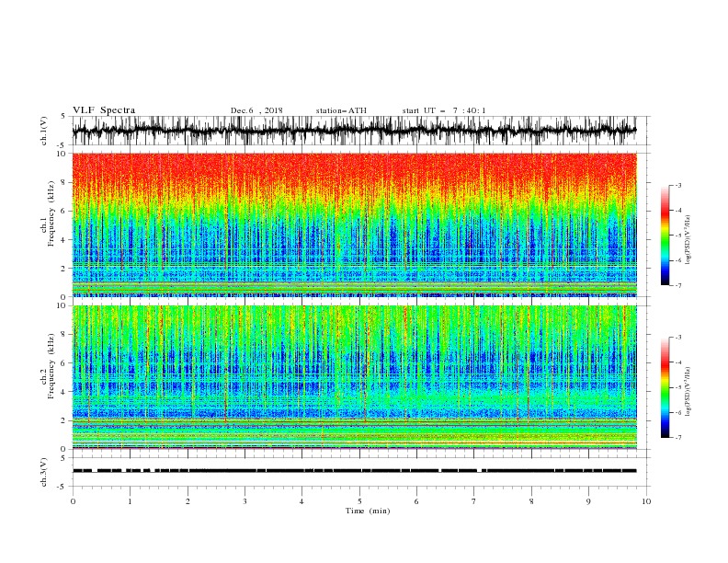Click the "4" kHz tick on ch.2 frequency axis

[x=63, y=392]
